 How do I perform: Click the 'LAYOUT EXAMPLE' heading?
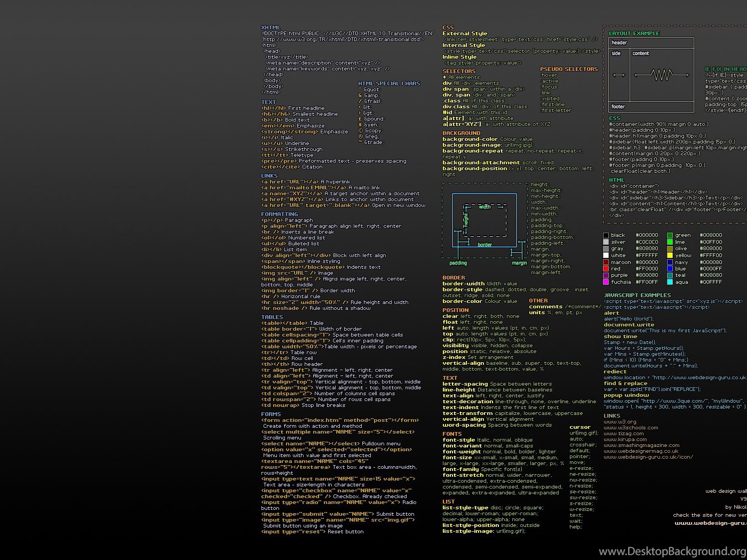click(634, 34)
